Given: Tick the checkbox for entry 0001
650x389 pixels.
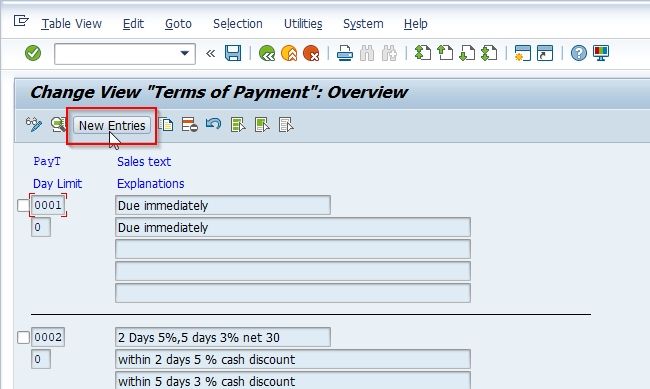Looking at the screenshot, I should (x=23, y=205).
